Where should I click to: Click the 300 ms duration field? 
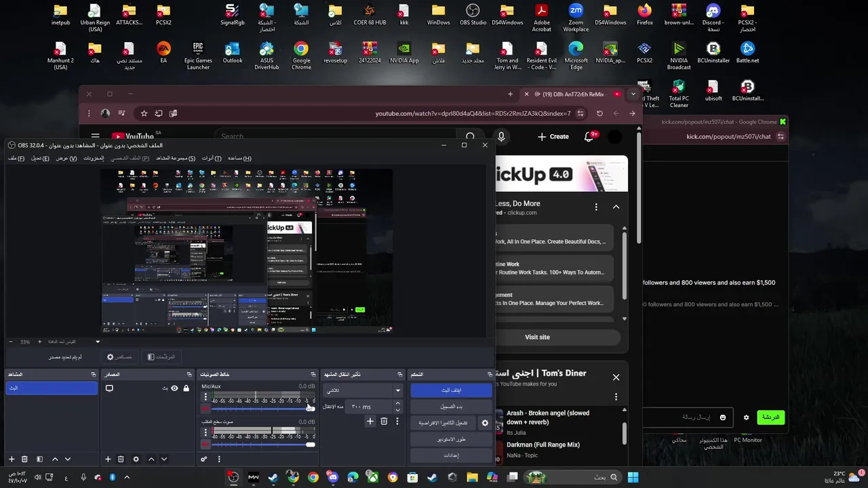[370, 407]
